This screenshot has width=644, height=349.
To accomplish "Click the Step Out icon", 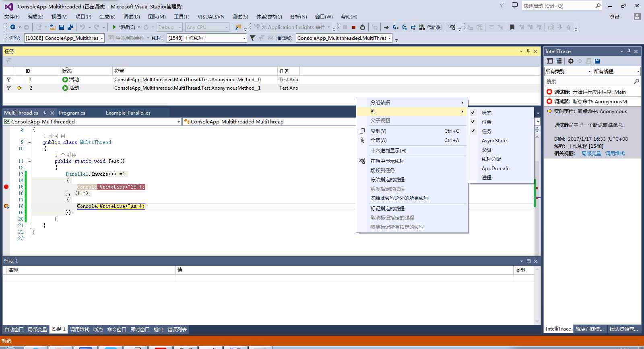I will (x=413, y=27).
